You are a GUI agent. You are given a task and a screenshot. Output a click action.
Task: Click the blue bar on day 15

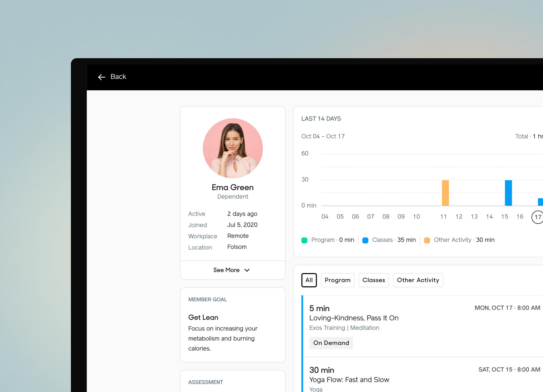[508, 193]
